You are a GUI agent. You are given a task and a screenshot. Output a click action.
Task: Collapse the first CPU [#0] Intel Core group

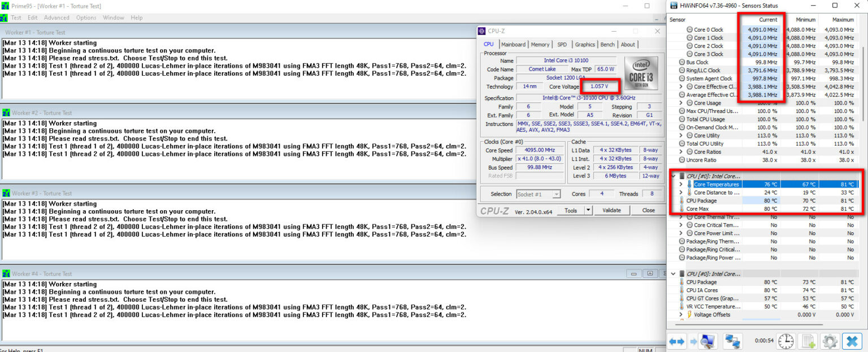pyautogui.click(x=674, y=176)
